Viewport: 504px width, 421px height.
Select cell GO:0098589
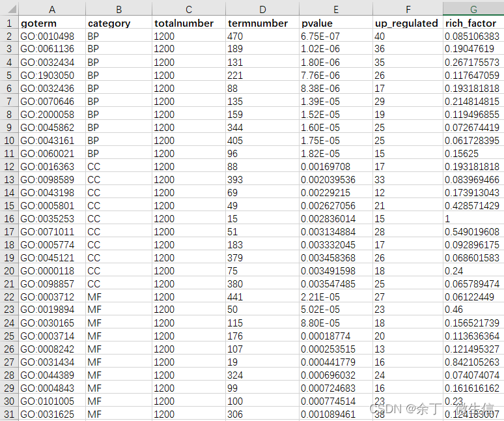(52, 179)
